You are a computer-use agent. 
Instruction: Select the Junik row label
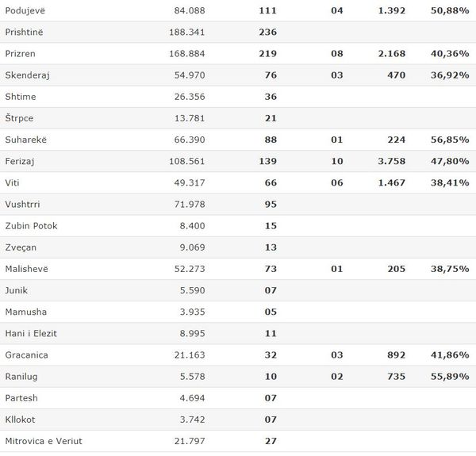(17, 291)
